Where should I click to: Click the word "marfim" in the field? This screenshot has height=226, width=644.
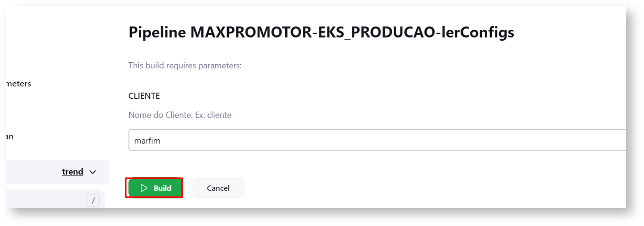(147, 141)
